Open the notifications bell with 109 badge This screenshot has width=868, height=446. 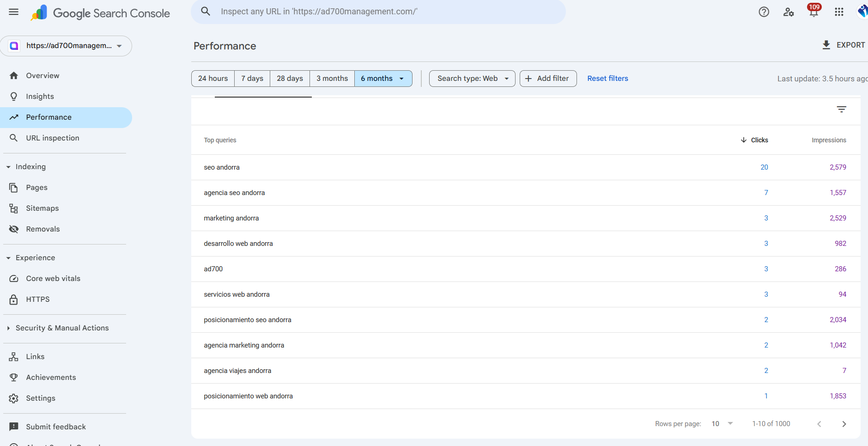[x=813, y=12]
